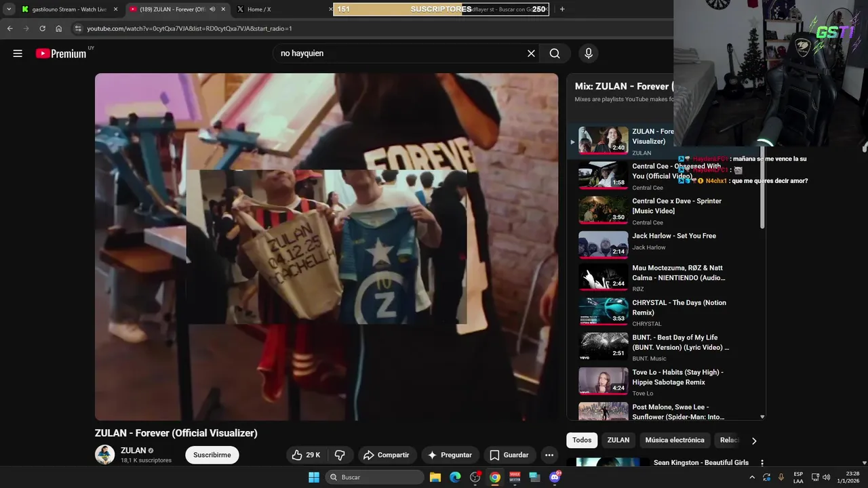Open Mau Moctezuma NIENTIENDO playlist entry

pyautogui.click(x=667, y=278)
